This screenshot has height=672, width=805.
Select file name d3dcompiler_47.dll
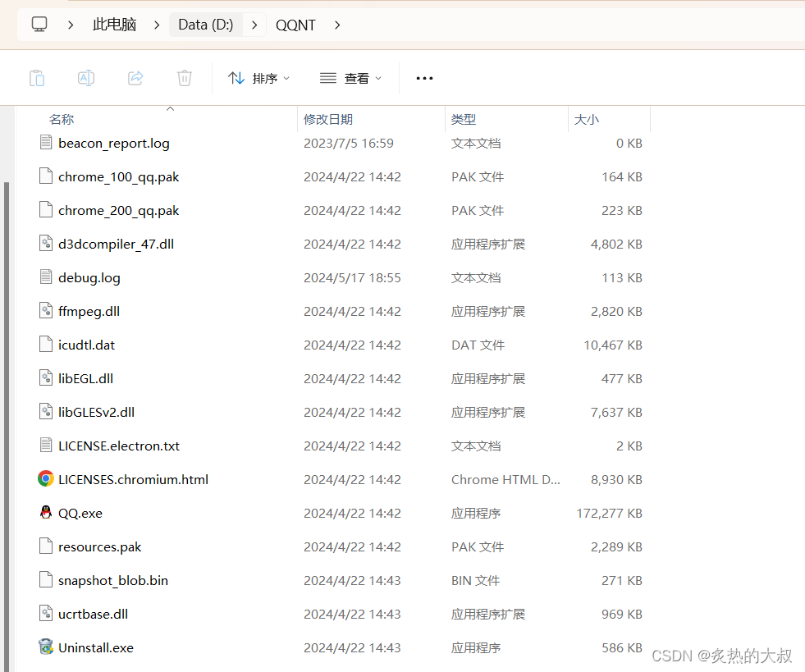[x=116, y=245]
